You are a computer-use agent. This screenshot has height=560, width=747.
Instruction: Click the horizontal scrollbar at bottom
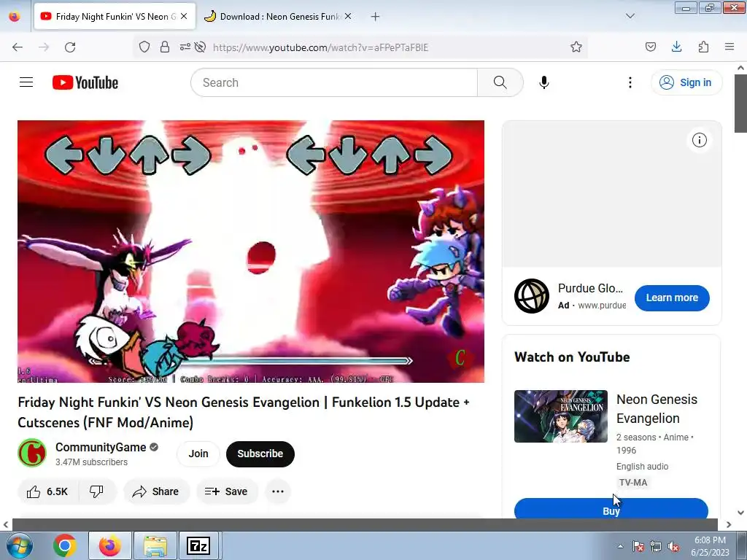(365, 524)
